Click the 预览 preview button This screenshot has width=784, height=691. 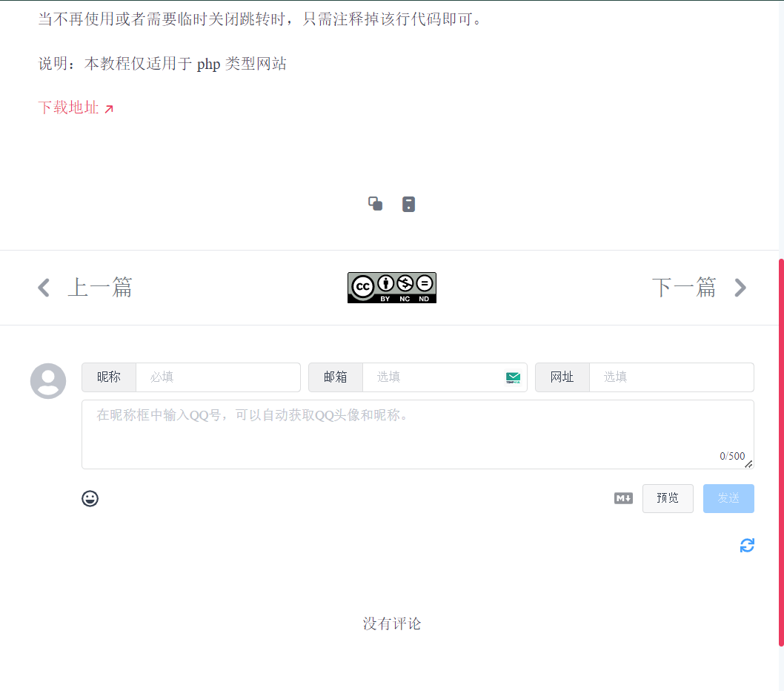point(667,498)
